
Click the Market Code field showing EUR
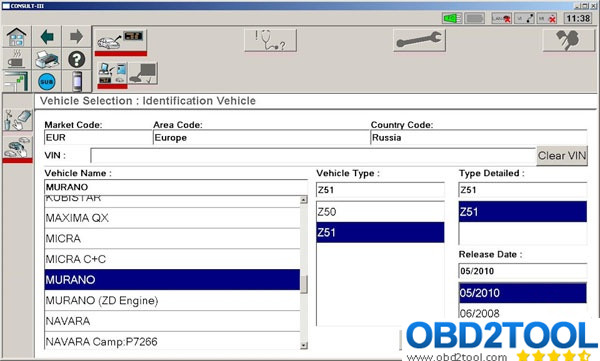98,138
